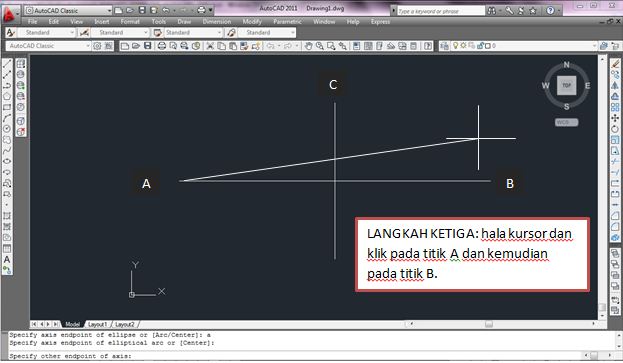623x363 pixels.
Task: Expand the AutoCAD Classic workspace dropdown in title bar
Action: click(109, 11)
